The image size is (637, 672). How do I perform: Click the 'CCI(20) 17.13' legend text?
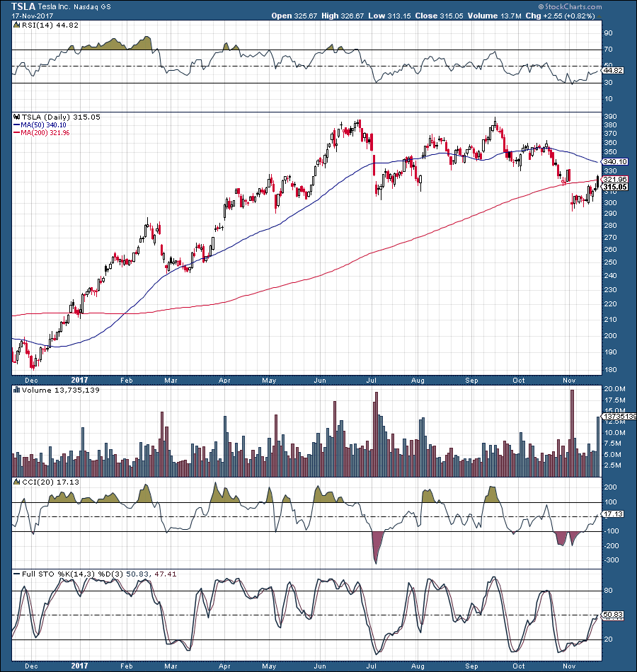51,482
